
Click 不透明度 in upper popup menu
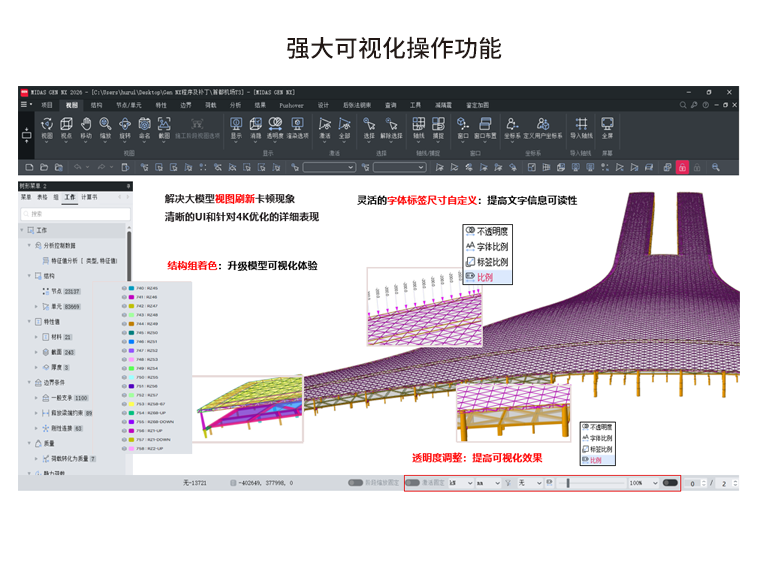(x=487, y=231)
